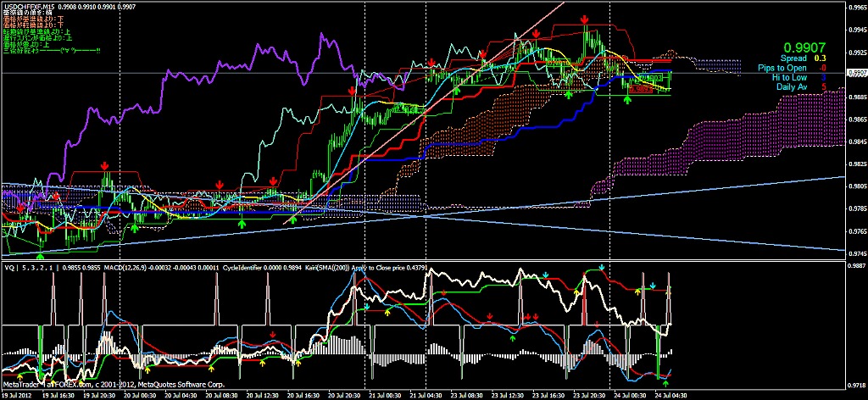Click the topmost red down arrow signal
This screenshot has height=400, width=868.
click(x=584, y=19)
